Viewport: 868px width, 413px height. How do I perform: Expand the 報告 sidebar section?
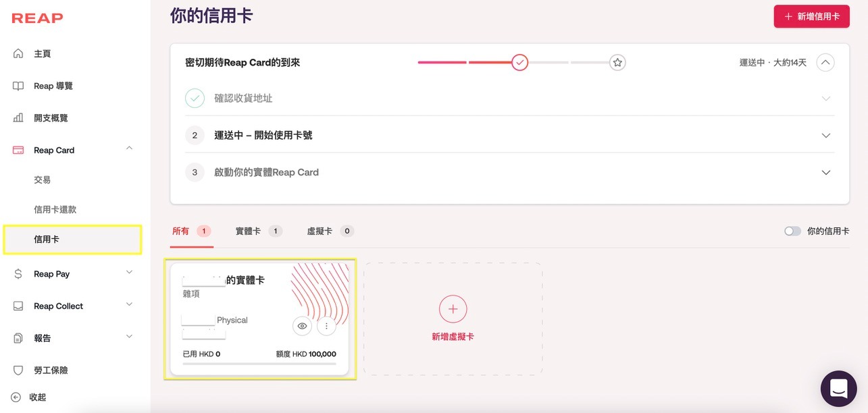click(x=130, y=336)
